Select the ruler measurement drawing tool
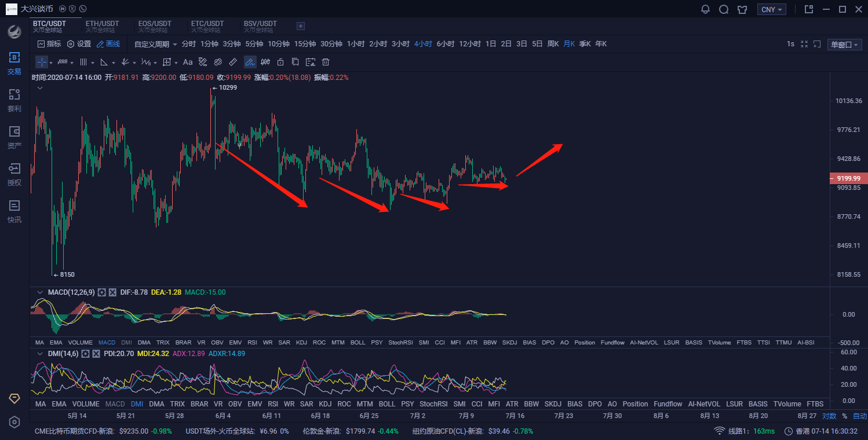Image resolution: width=868 pixels, height=440 pixels. coord(233,62)
